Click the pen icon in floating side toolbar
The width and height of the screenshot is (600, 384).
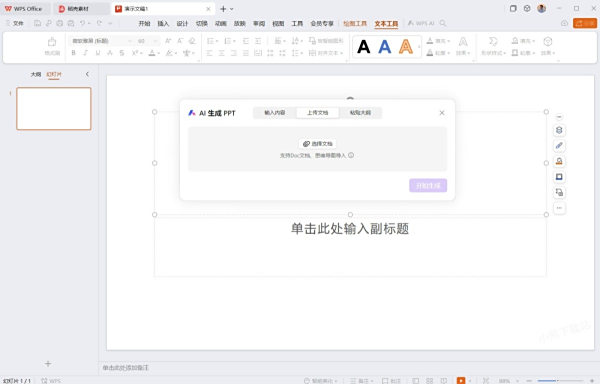559,146
